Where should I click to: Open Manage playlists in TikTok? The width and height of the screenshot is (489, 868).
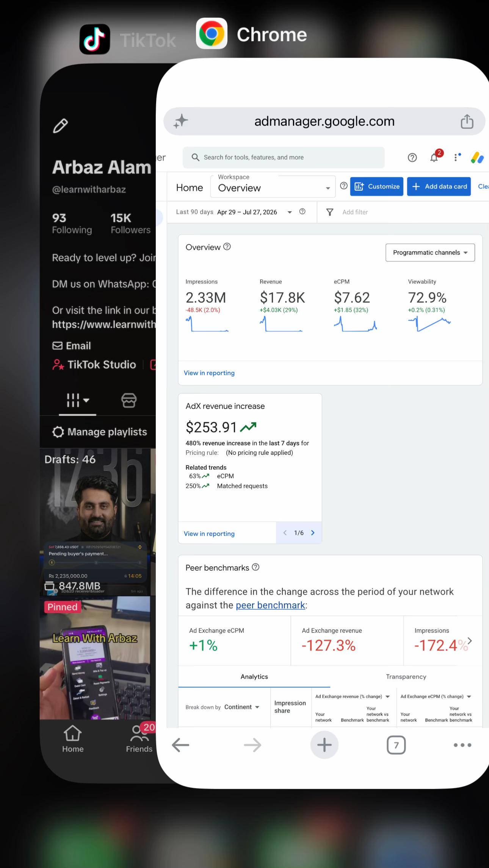pyautogui.click(x=99, y=432)
